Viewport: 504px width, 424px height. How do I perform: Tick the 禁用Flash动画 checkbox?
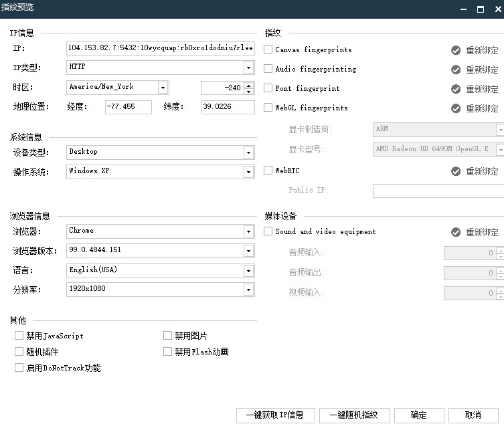167,351
